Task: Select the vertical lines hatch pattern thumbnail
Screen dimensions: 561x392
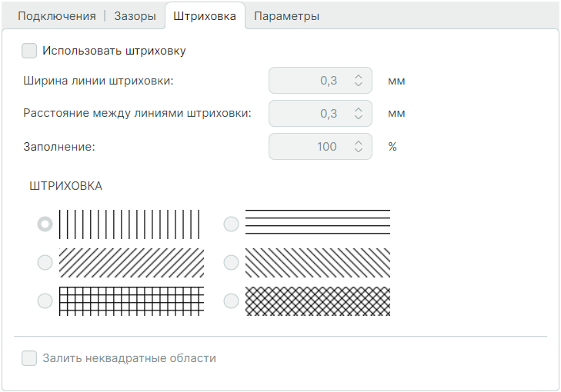Action: [x=131, y=224]
